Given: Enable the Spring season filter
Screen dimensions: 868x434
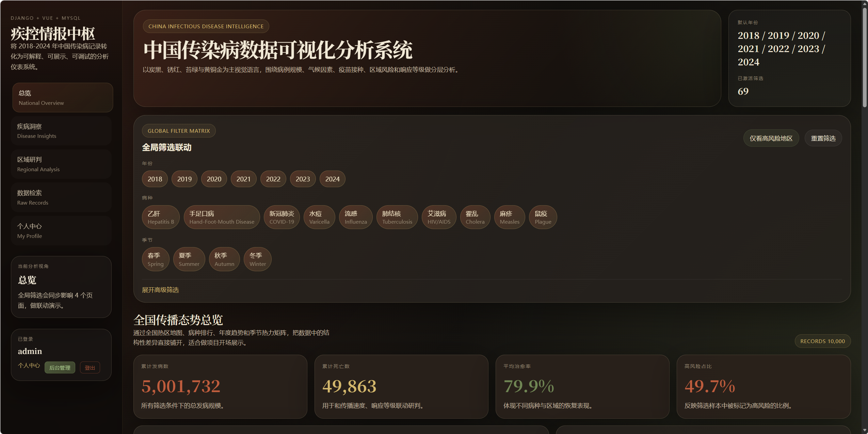Looking at the screenshot, I should point(155,259).
